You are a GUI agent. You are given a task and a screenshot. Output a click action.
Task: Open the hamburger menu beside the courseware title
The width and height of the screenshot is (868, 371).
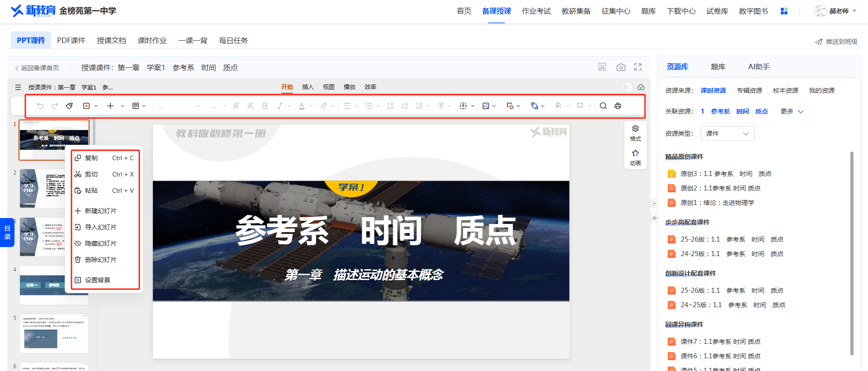click(x=18, y=87)
